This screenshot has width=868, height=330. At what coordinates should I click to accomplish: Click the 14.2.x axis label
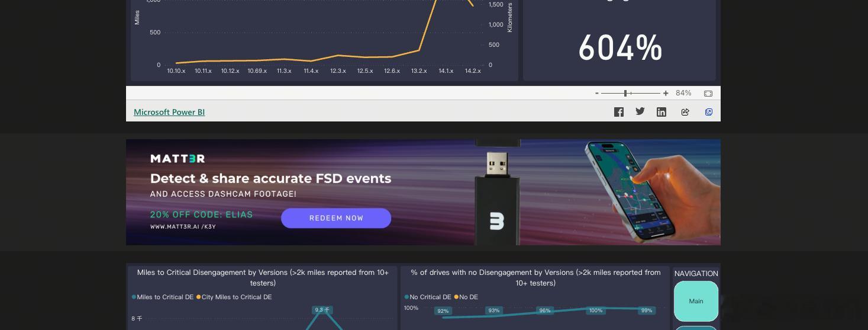coord(473,71)
